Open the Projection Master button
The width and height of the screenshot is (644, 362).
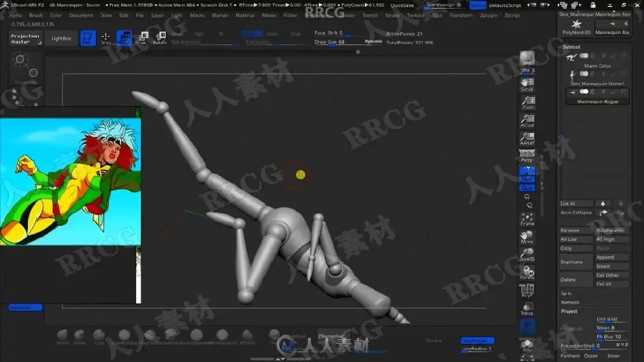click(x=25, y=39)
